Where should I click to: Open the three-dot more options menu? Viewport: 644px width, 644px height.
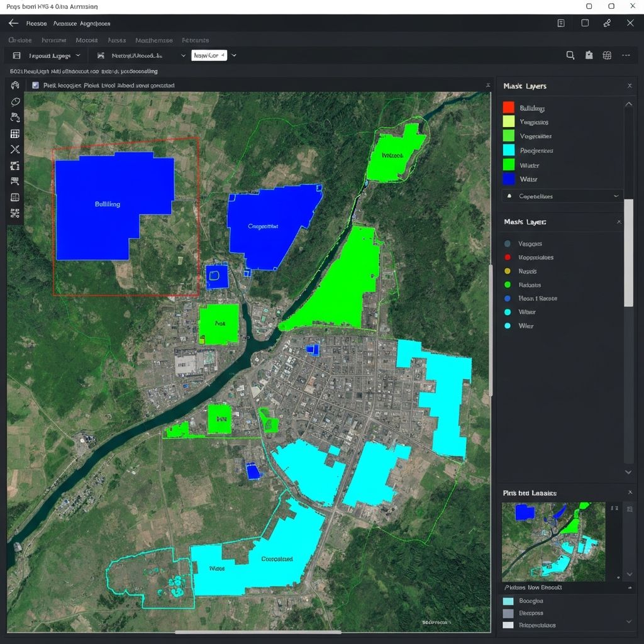pyautogui.click(x=626, y=55)
